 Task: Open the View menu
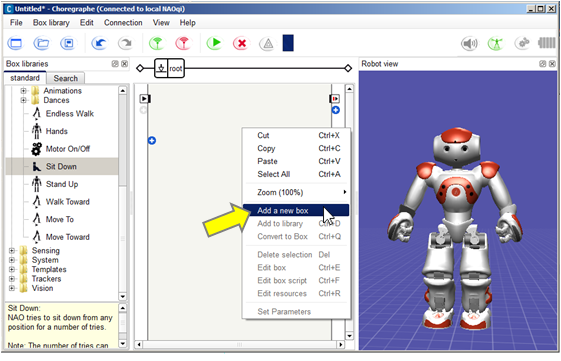[161, 23]
